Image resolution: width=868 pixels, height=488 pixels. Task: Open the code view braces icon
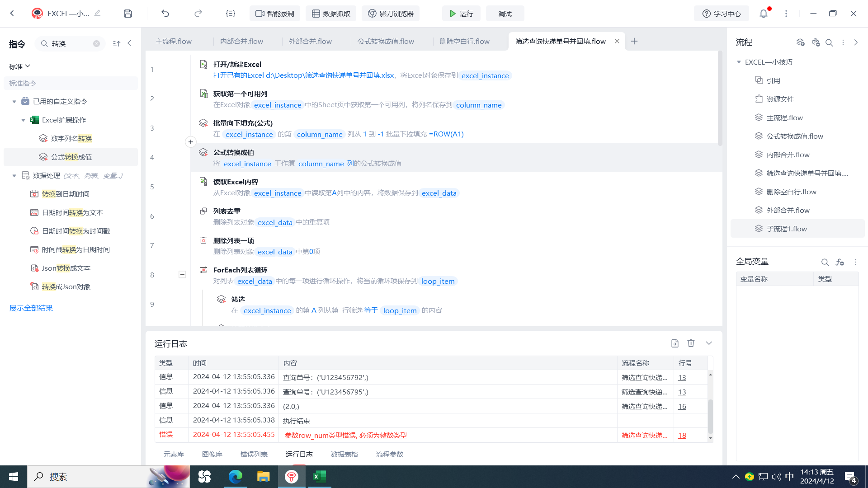click(231, 14)
